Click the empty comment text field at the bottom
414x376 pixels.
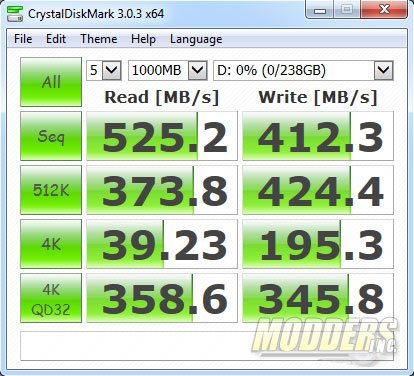coord(207,346)
